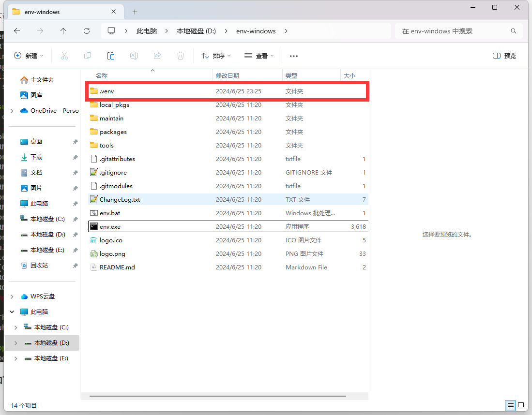Click the horizontal scrollbar of file list
The width and height of the screenshot is (532, 415).
pyautogui.click(x=218, y=396)
